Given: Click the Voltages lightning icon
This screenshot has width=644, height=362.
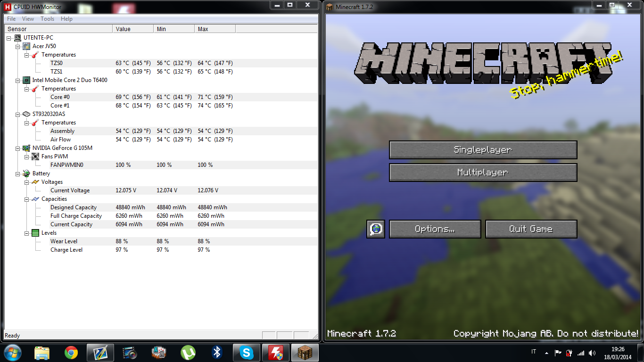Looking at the screenshot, I should tap(35, 182).
